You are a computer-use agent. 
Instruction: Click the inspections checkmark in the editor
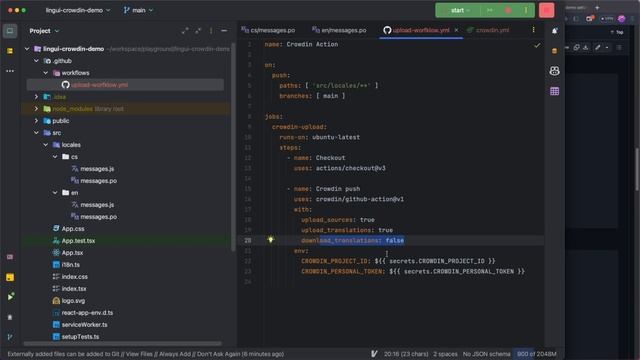coord(537,45)
